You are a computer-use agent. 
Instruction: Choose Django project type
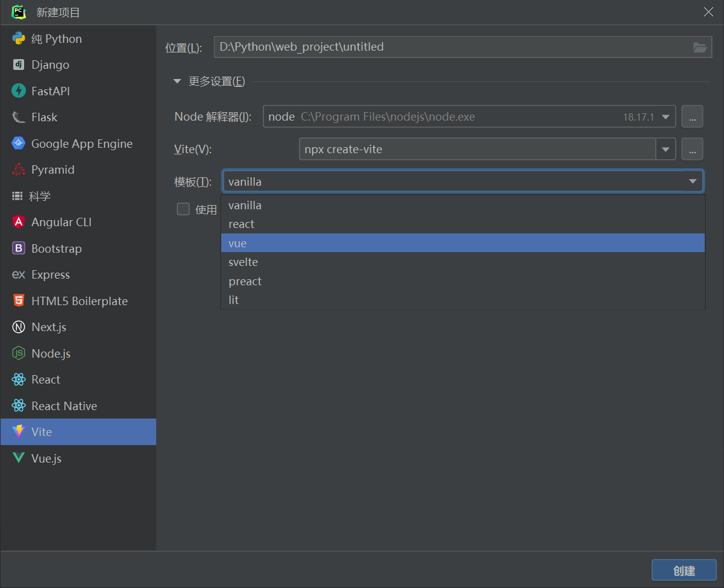point(78,65)
